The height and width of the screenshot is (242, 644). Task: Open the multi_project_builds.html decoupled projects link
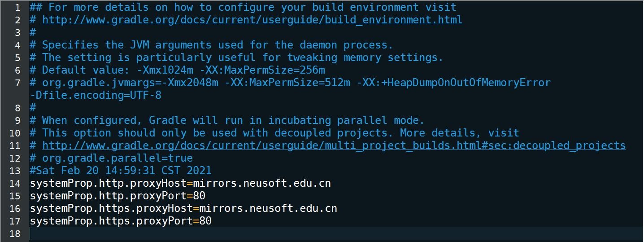(334, 145)
